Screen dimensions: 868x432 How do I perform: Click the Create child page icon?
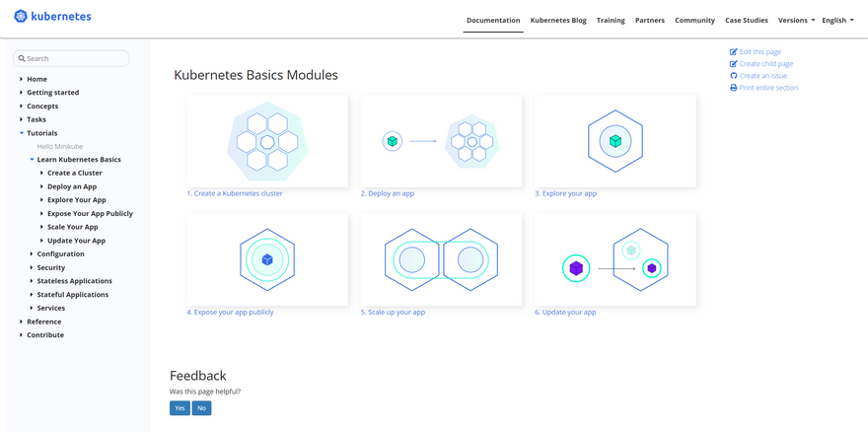coord(733,64)
